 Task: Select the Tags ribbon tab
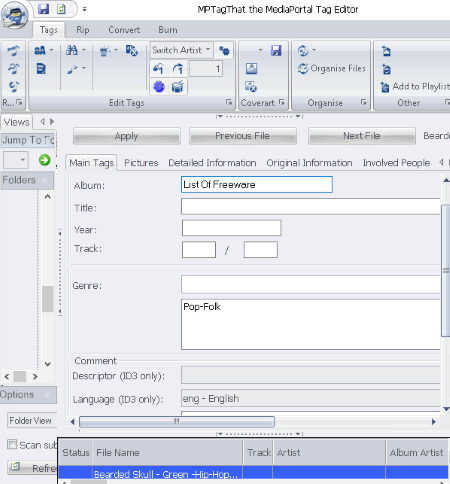49,30
